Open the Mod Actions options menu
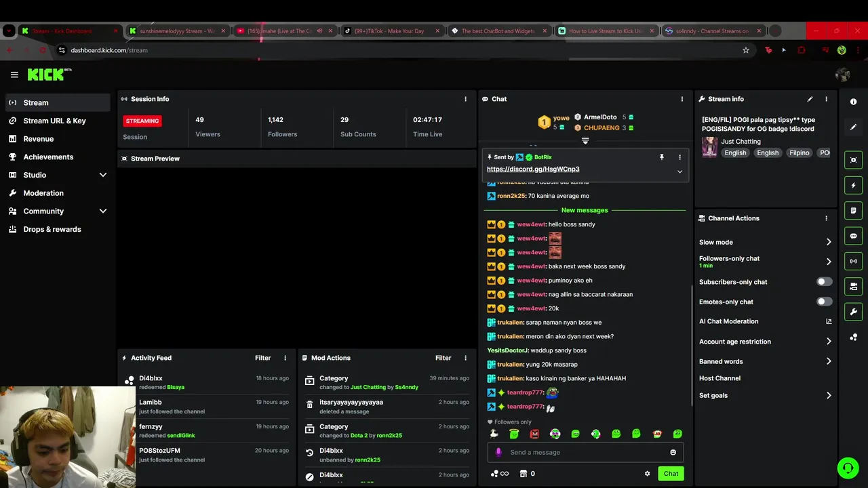This screenshot has height=488, width=868. (465, 358)
